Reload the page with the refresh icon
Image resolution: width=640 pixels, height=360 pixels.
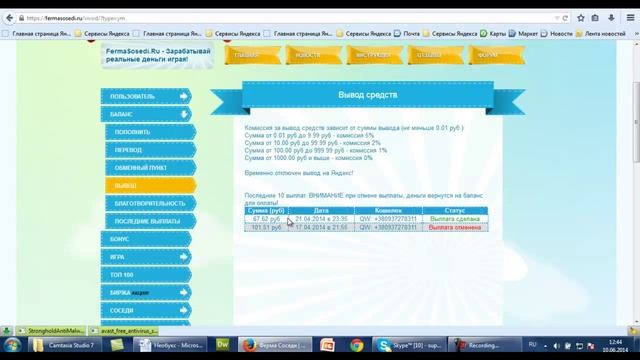pos(565,18)
